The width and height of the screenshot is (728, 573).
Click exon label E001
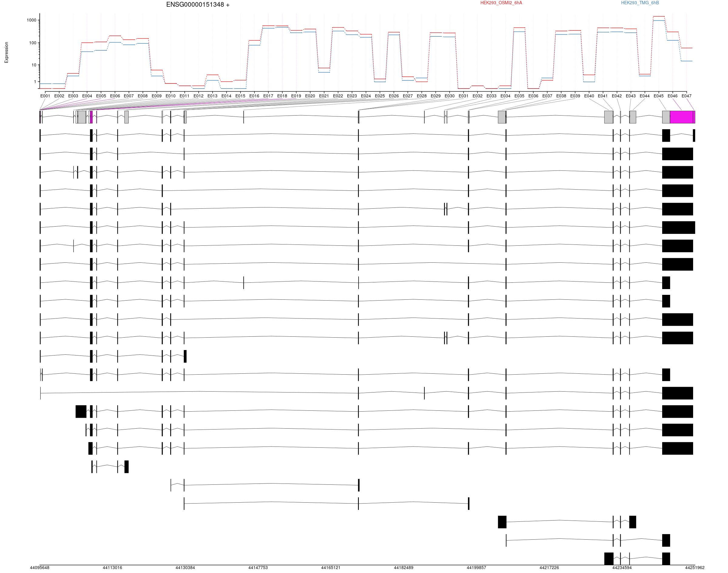pyautogui.click(x=45, y=96)
